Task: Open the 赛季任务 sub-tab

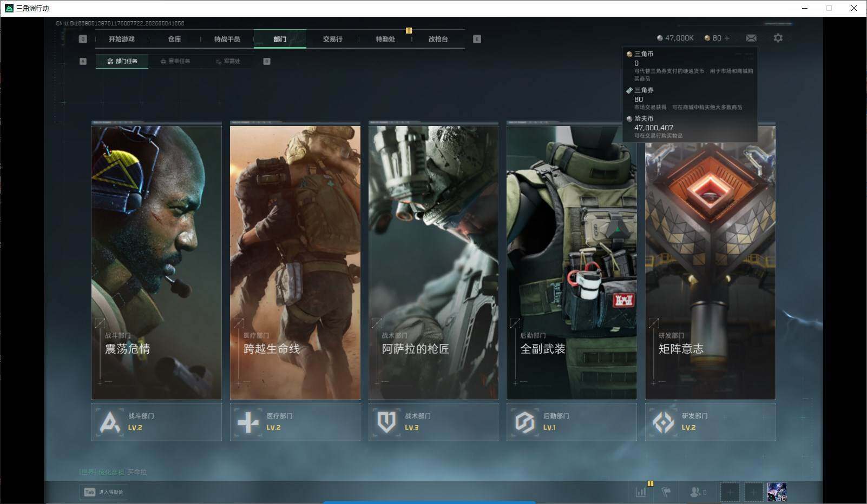Action: pyautogui.click(x=175, y=61)
